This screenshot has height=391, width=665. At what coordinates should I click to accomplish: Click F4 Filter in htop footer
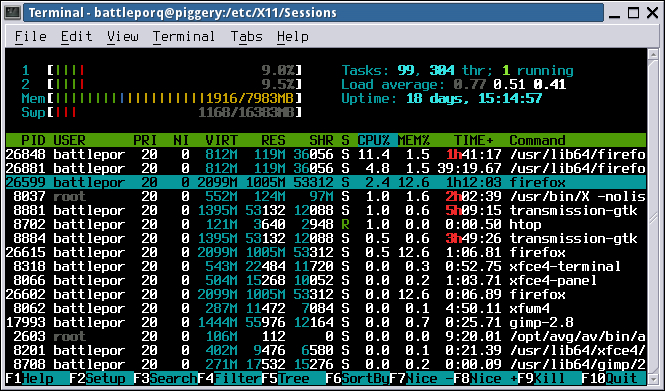coord(229,378)
